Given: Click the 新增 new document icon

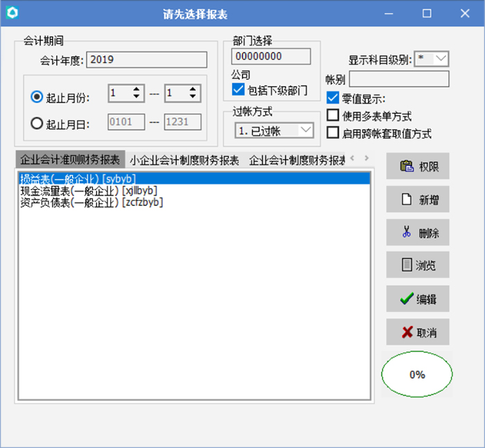Looking at the screenshot, I should [407, 200].
